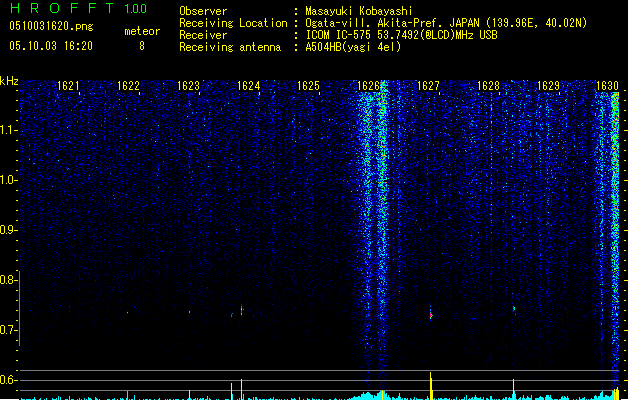Click the meteor count value 8

pyautogui.click(x=142, y=46)
